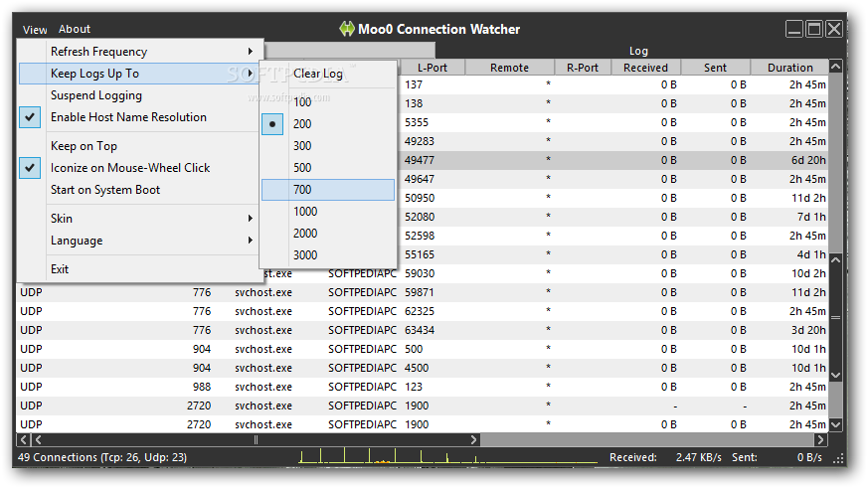Image resolution: width=868 pixels, height=488 pixels.
Task: Set log limit to 100
Action: point(328,101)
